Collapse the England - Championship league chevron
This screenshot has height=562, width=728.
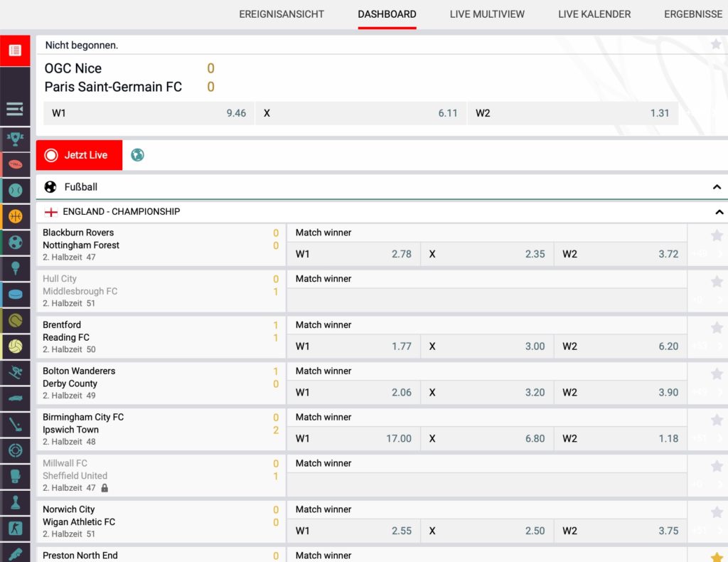pyautogui.click(x=719, y=212)
